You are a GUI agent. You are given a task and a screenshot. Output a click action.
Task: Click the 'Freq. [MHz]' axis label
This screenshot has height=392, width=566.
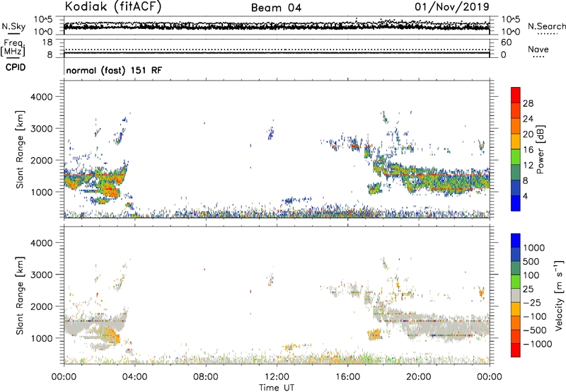[x=13, y=48]
